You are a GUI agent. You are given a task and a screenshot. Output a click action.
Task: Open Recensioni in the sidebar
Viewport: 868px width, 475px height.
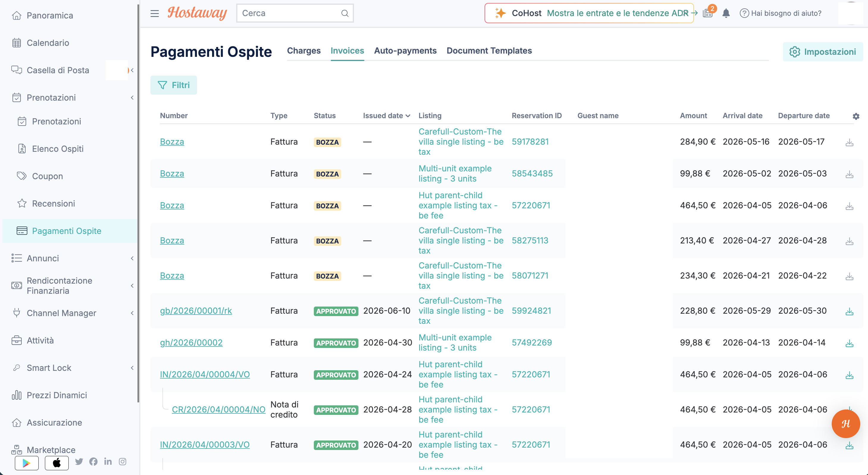tap(53, 203)
